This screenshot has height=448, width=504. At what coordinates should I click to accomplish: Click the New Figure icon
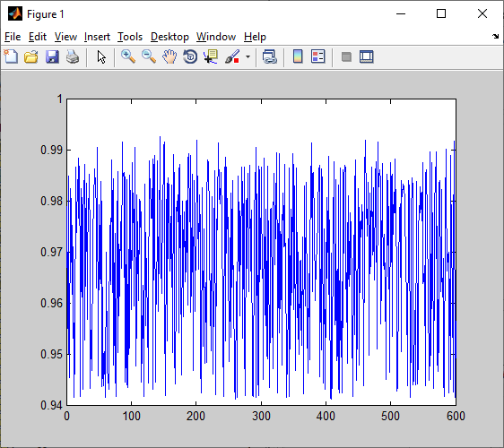pos(11,56)
